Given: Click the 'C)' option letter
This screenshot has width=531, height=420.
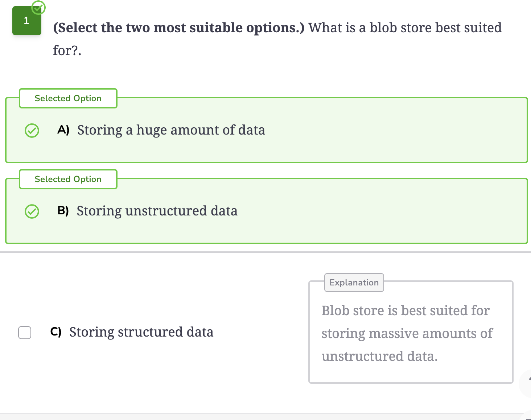Looking at the screenshot, I should (x=56, y=332).
